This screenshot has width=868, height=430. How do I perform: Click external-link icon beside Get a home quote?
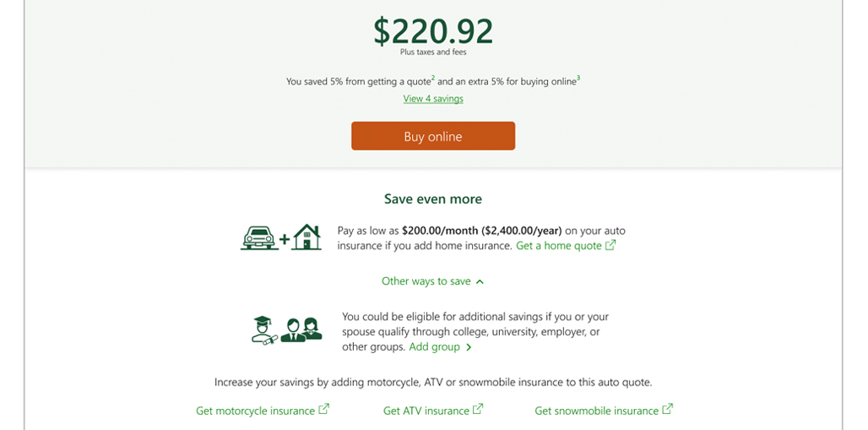(x=610, y=245)
